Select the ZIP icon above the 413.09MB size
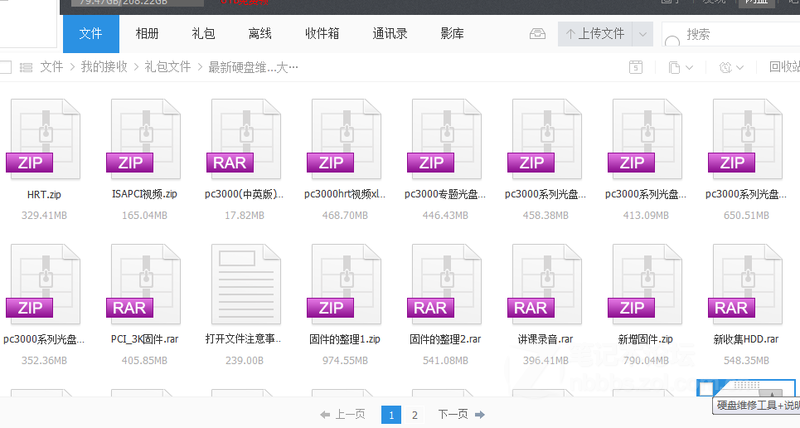800x428 pixels. click(x=646, y=138)
